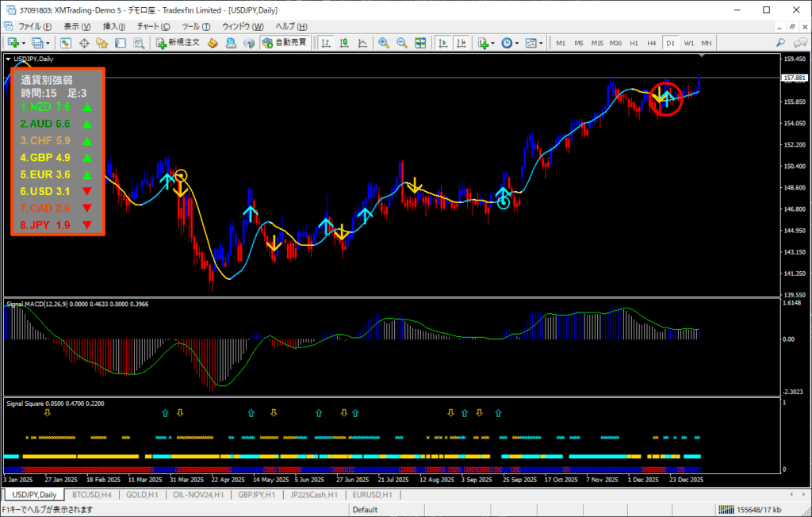Screen dimensions: 812x517
Task: Expand the indicators list dropdown
Action: point(493,43)
